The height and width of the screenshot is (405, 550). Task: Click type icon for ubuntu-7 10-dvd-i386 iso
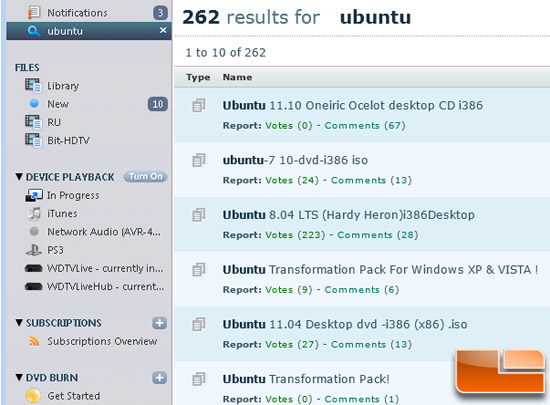pyautogui.click(x=199, y=160)
